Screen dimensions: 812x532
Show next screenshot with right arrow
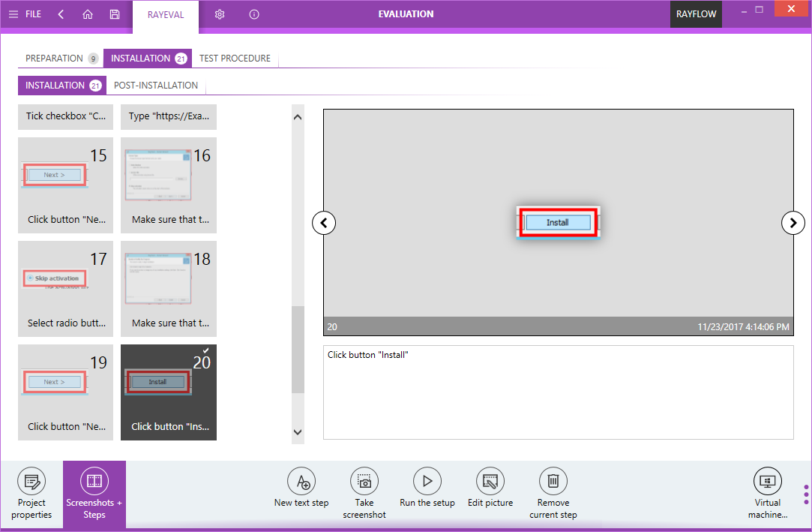tap(793, 223)
